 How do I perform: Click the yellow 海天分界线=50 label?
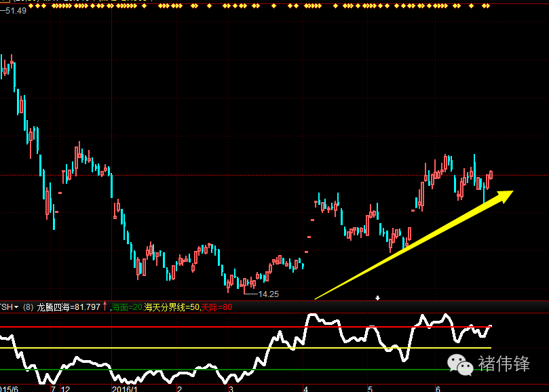(172, 307)
